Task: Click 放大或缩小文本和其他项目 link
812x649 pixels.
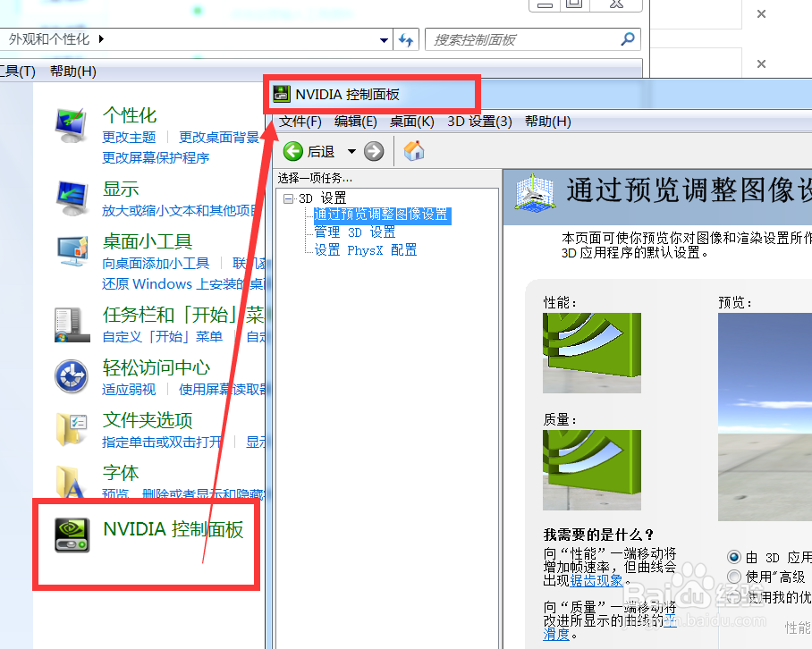Action: click(180, 211)
